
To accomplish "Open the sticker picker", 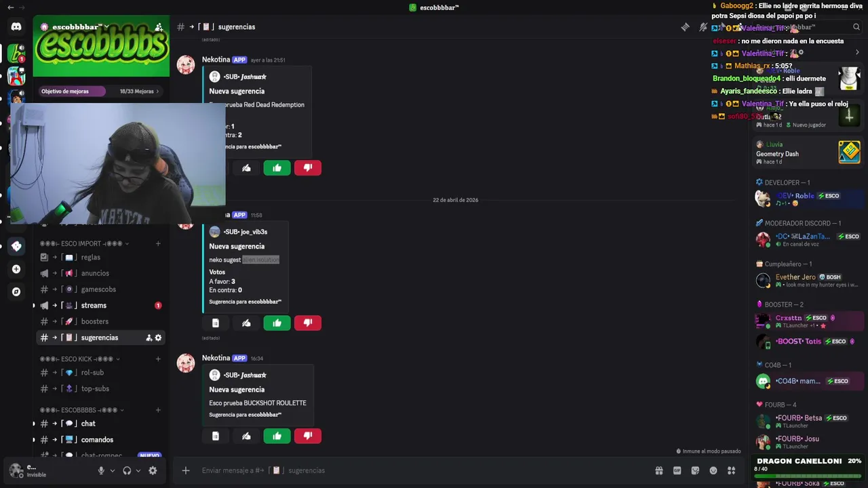I will coord(695,470).
